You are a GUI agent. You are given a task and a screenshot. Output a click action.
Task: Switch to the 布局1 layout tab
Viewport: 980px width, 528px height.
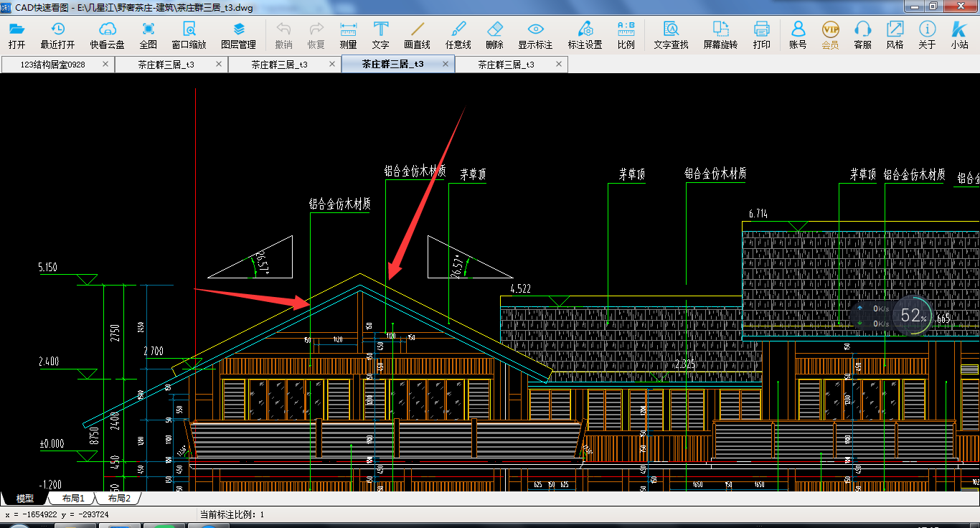coord(73,498)
